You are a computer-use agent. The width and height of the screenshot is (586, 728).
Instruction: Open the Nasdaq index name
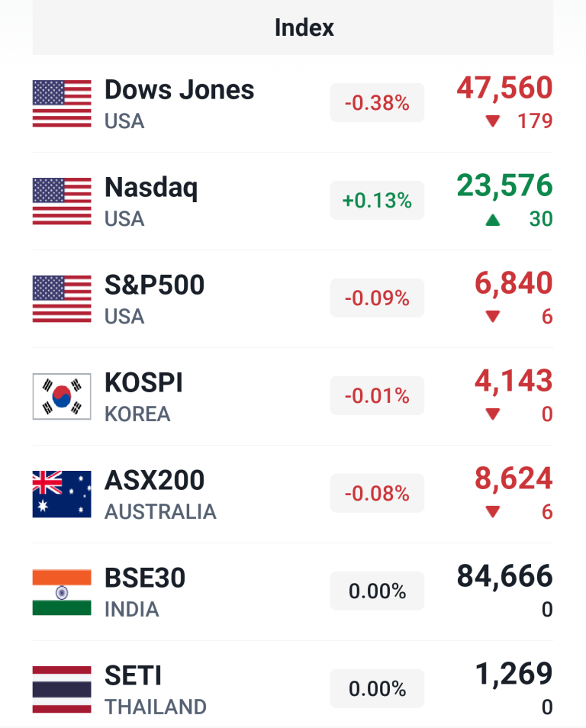click(151, 188)
